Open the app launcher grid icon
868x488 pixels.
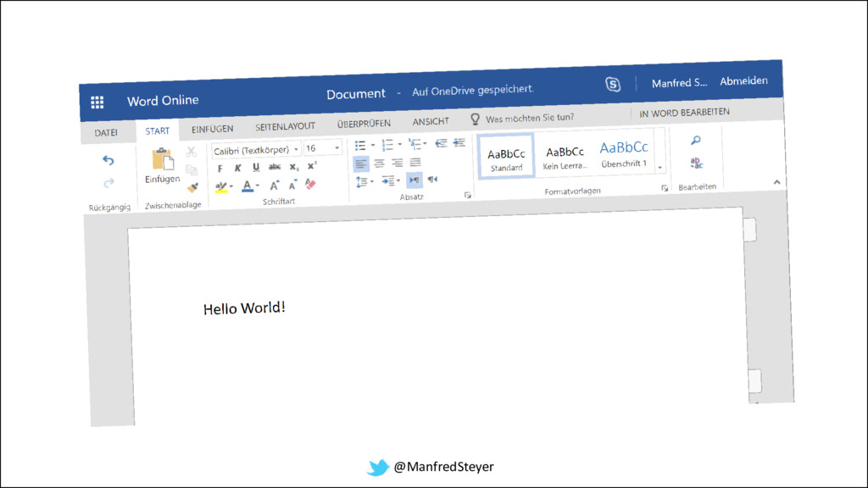point(97,103)
